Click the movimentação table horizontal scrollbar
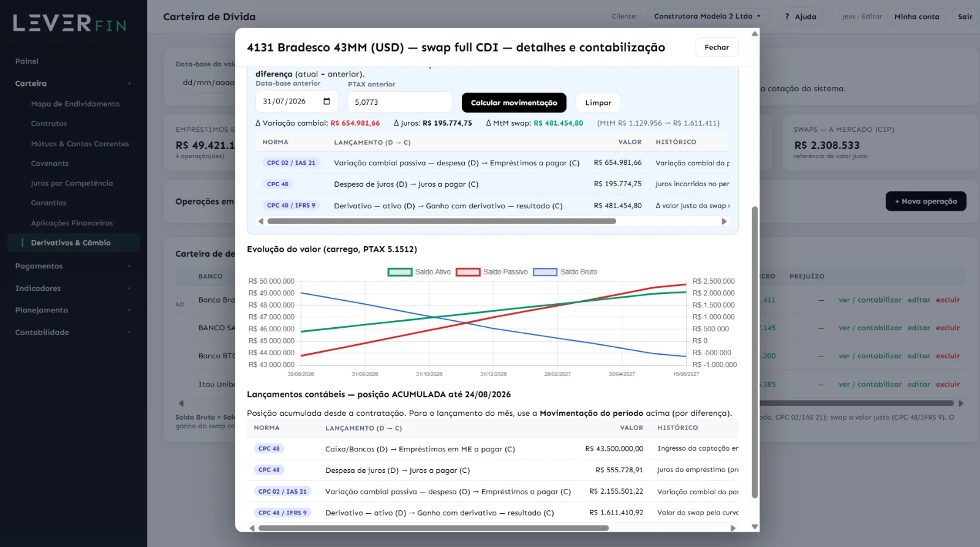 tap(441, 221)
